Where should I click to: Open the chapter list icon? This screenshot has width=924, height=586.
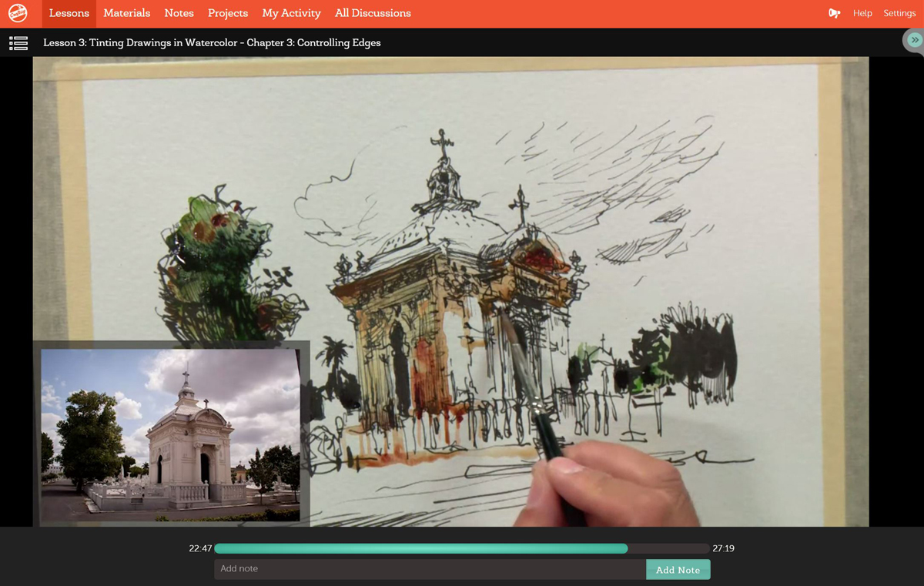click(18, 42)
